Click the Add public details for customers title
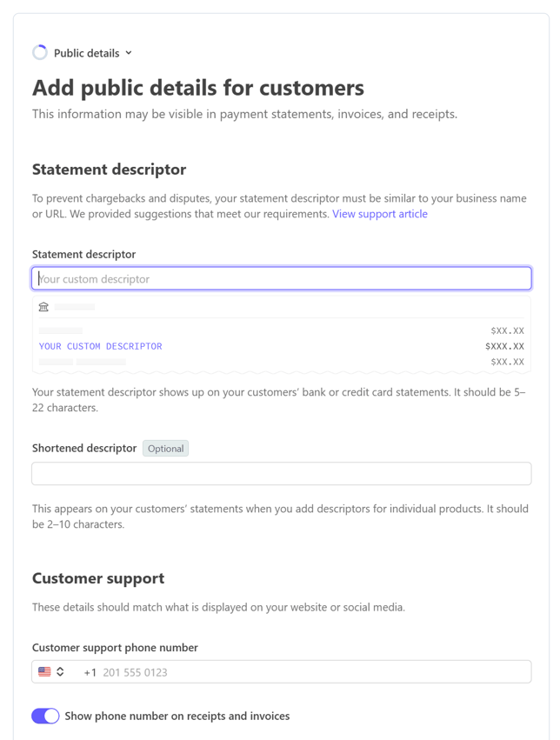 click(198, 88)
